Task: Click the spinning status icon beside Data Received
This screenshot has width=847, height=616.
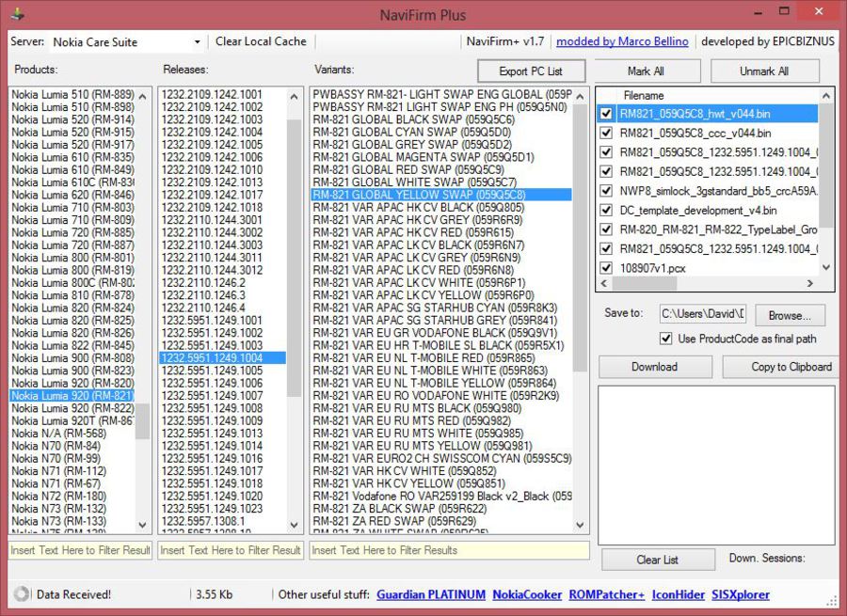Action: click(x=22, y=593)
